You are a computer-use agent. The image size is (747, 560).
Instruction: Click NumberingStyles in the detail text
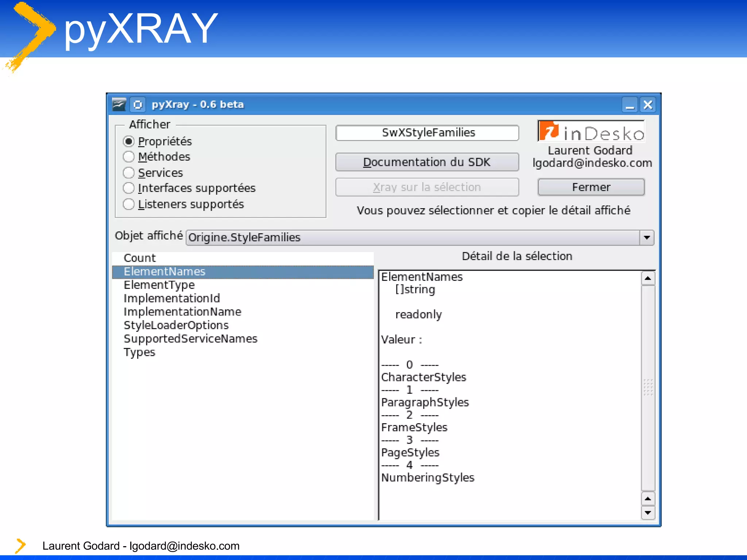click(428, 478)
